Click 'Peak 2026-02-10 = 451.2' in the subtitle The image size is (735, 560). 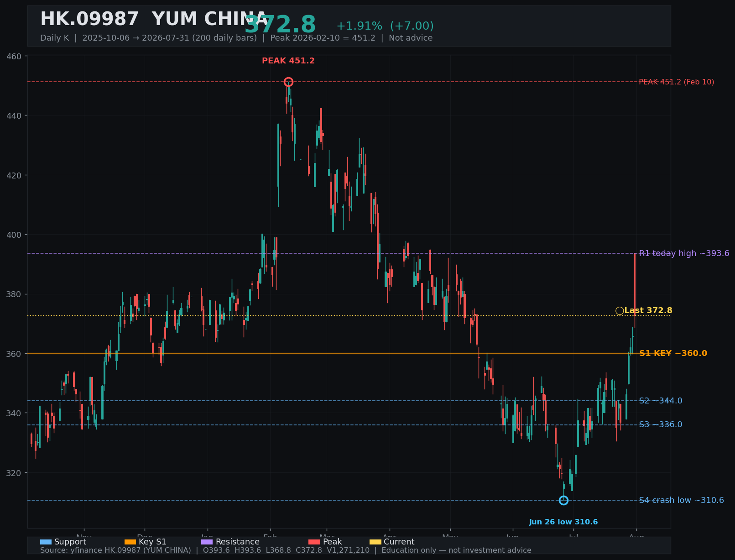(323, 38)
